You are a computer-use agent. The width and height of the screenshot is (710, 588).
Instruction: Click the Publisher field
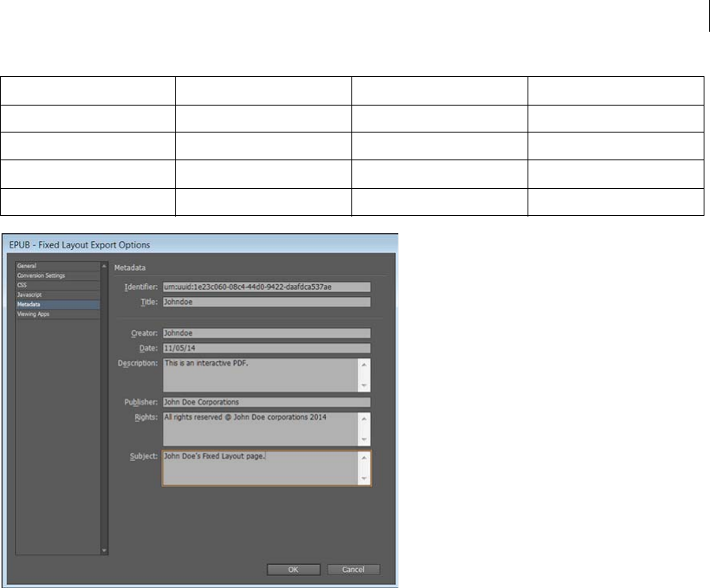tap(267, 402)
